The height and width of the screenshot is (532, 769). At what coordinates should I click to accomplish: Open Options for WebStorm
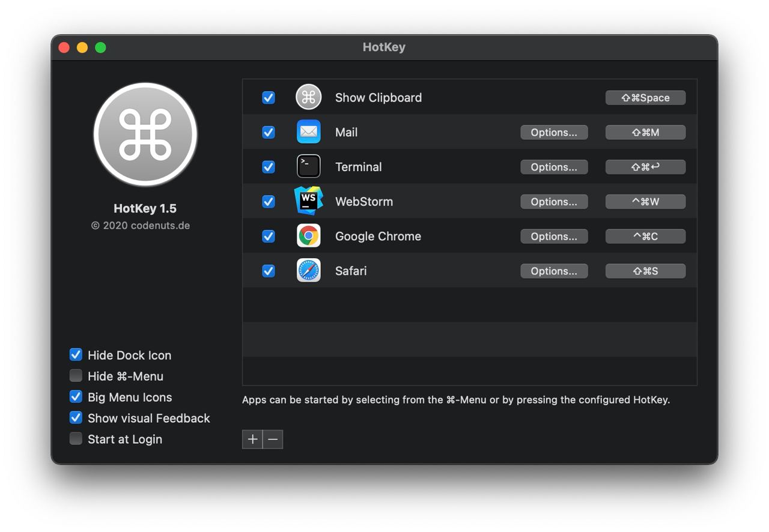(x=554, y=202)
